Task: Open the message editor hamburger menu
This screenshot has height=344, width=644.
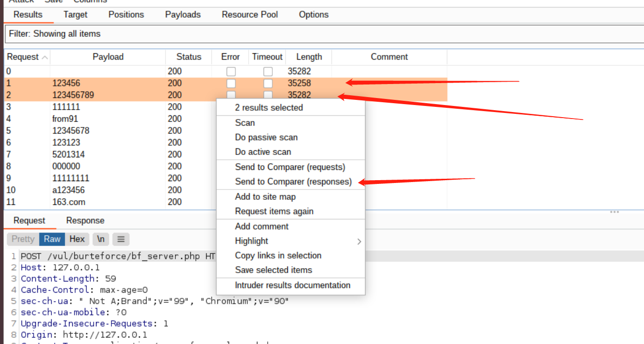Action: 121,239
